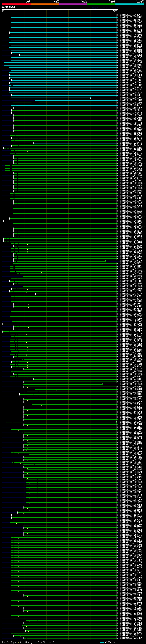
Task: Select hit label UniRef100_Q10S34
Action: (131, 63)
